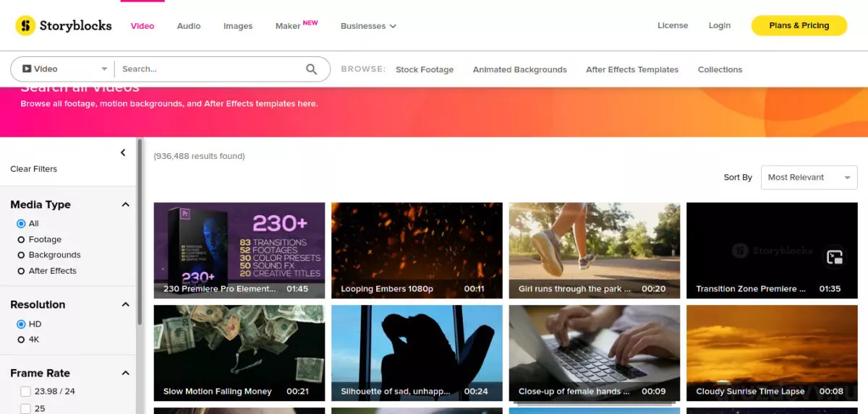868x414 pixels.
Task: Click the video play icon in search type selector
Action: click(x=27, y=69)
